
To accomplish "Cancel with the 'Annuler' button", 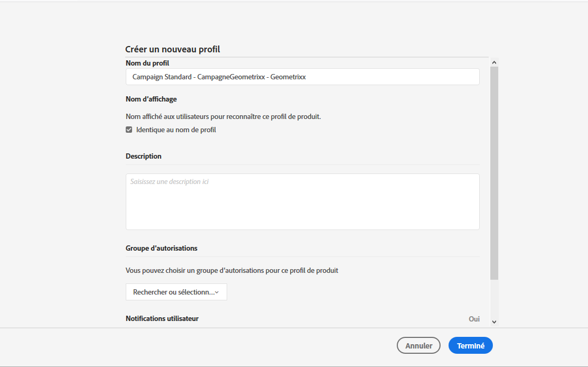I will [418, 346].
